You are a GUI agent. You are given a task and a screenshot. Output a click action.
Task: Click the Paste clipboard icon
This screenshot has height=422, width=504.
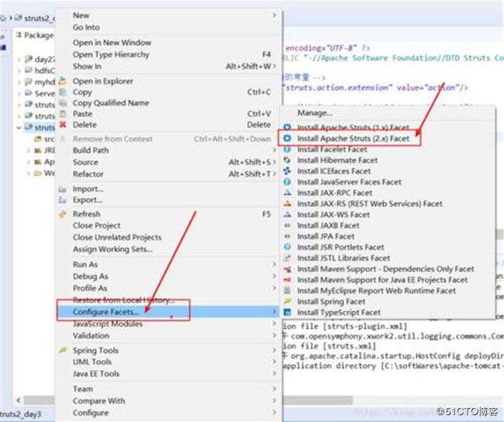[x=63, y=113]
